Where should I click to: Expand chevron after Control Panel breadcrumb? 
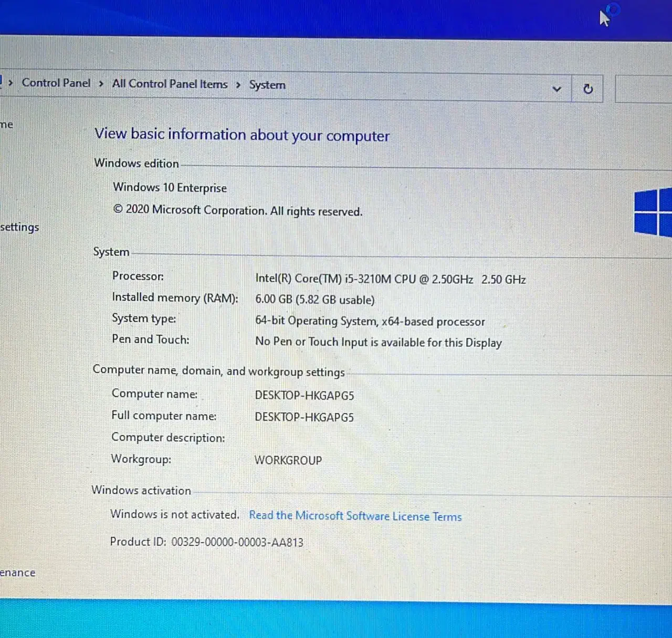click(x=101, y=84)
